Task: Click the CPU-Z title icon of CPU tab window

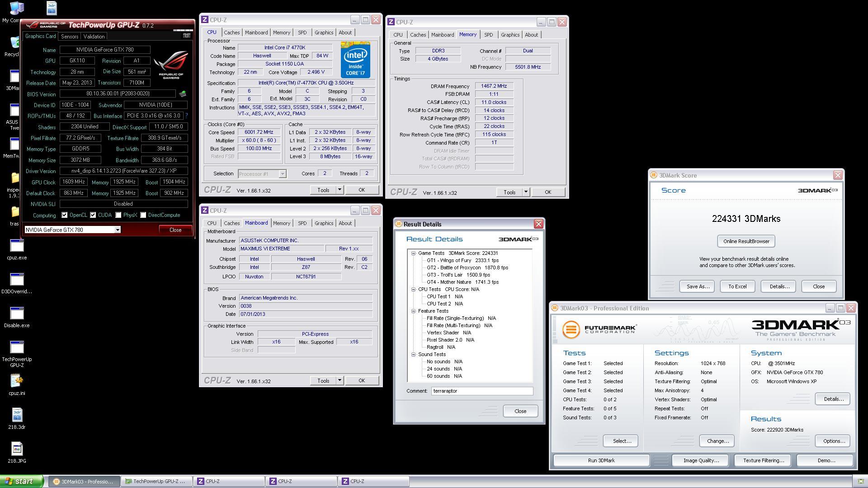Action: click(205, 20)
